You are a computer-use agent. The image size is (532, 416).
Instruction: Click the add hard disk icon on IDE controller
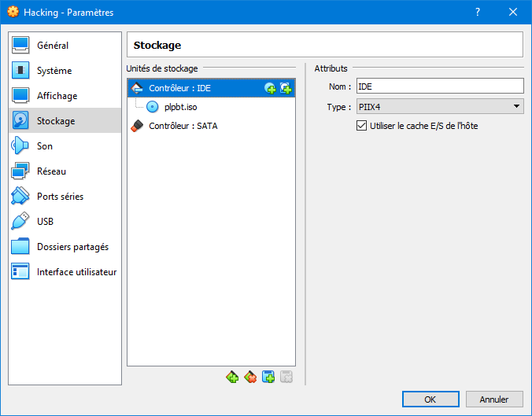[286, 88]
